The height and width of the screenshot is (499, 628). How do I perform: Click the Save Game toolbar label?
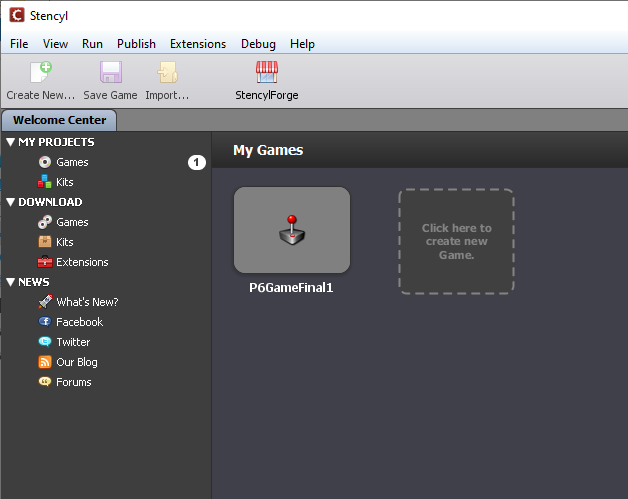[111, 95]
